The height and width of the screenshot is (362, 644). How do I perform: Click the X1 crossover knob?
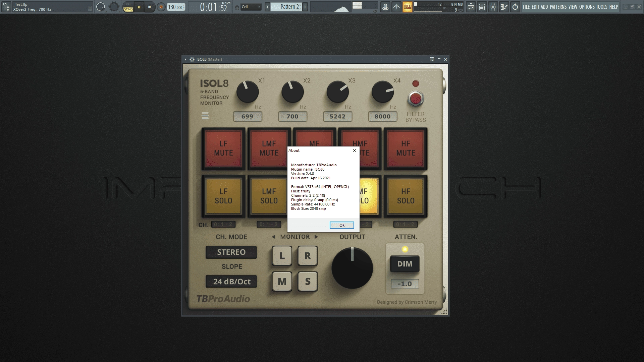click(248, 92)
